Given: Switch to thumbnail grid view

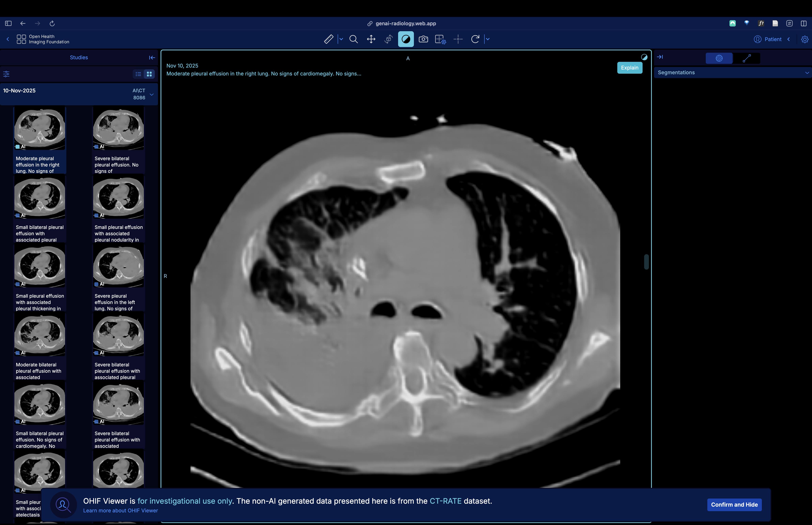Looking at the screenshot, I should (149, 74).
